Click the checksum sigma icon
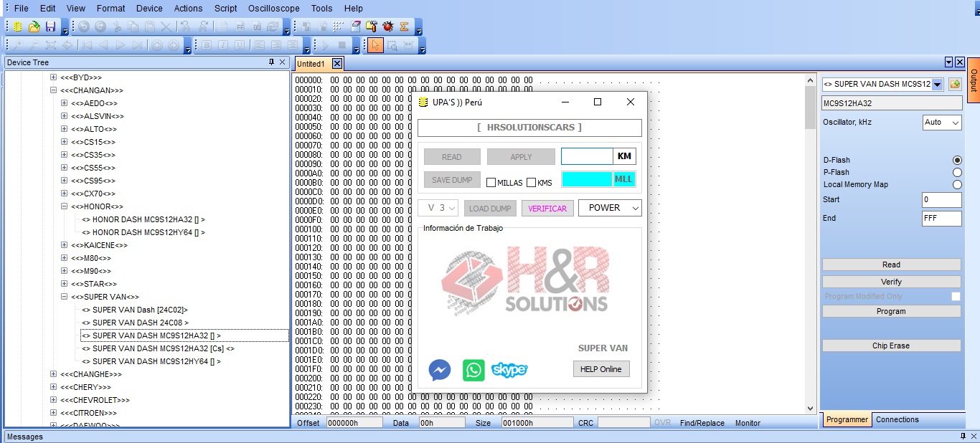Screen dimensions: 980x443 [404, 27]
